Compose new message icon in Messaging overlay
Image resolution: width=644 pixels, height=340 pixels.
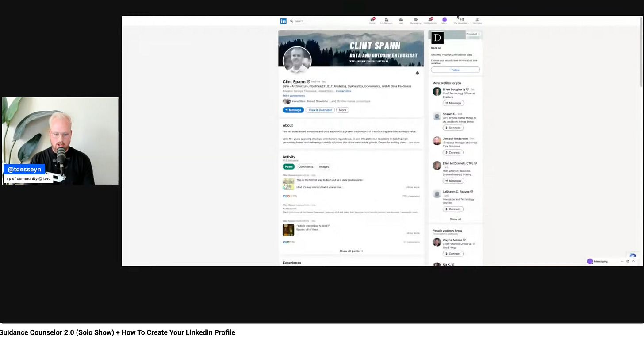click(x=628, y=261)
